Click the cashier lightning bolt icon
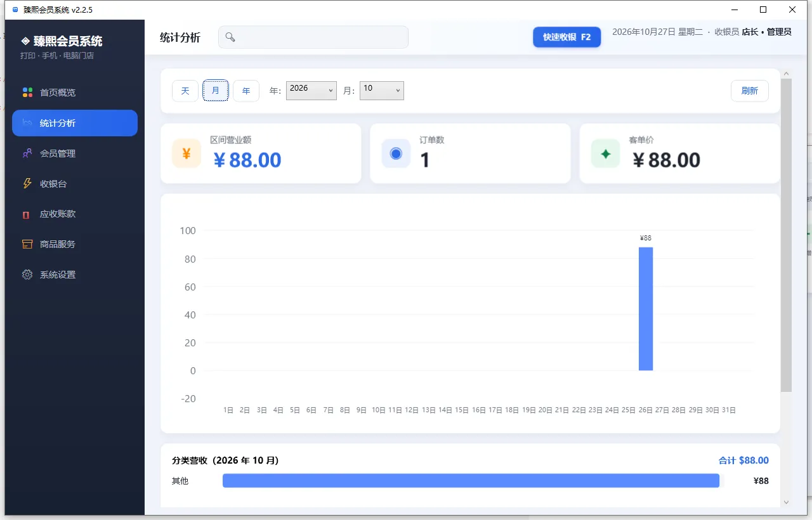The image size is (812, 520). pos(27,184)
